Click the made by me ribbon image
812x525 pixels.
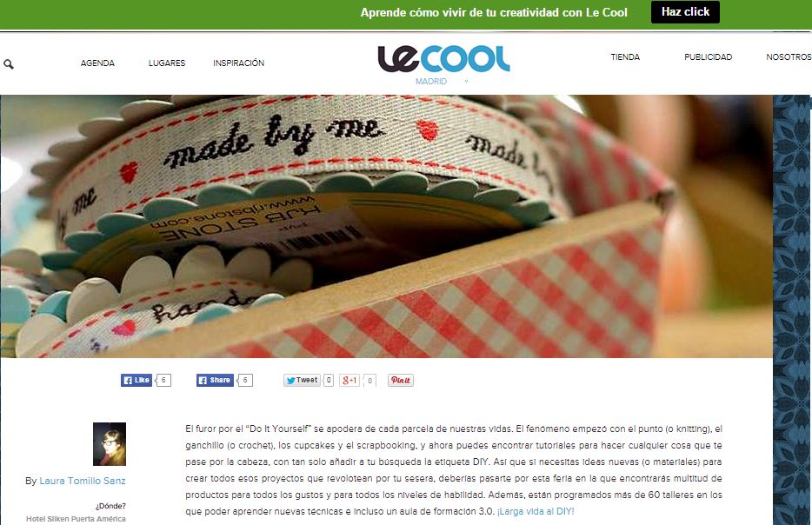coord(386,226)
